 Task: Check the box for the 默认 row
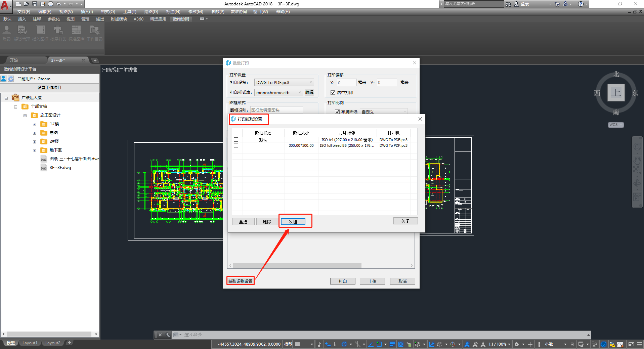click(x=236, y=140)
